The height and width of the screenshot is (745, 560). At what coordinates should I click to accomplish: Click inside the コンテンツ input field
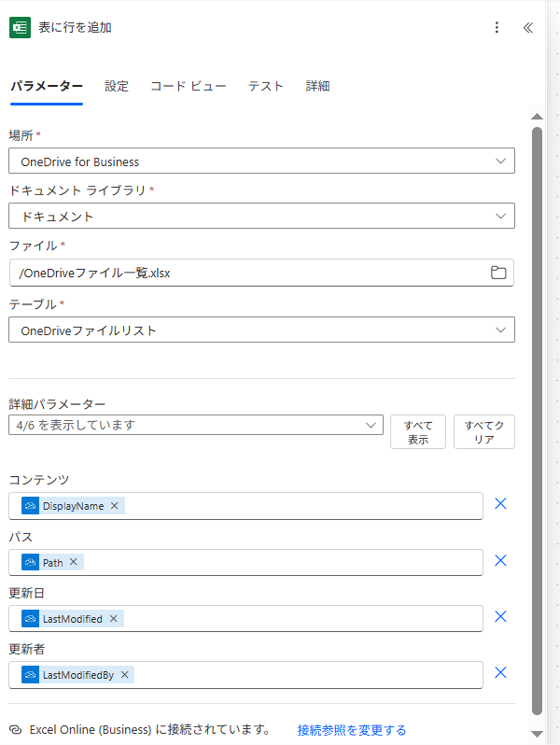tap(245, 506)
